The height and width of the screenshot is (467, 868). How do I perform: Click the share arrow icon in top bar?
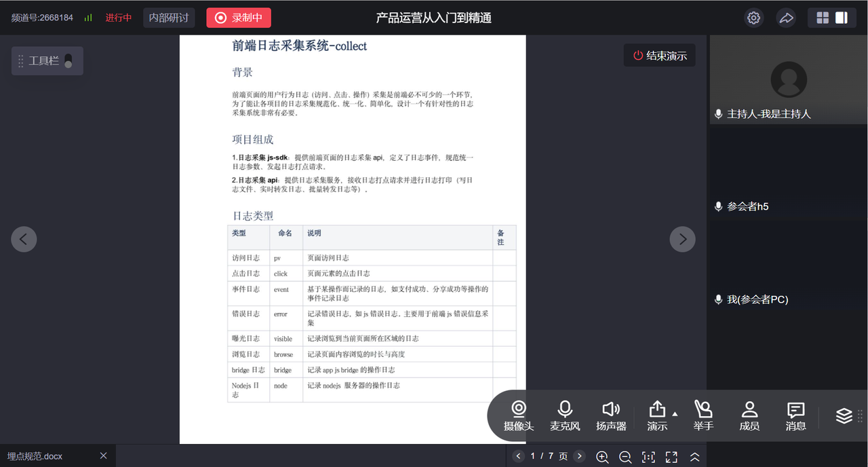[x=786, y=18]
